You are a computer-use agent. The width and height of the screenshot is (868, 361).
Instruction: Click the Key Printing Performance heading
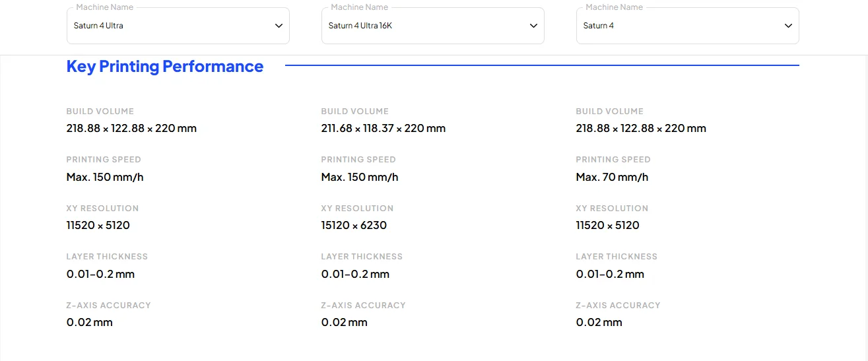[165, 67]
